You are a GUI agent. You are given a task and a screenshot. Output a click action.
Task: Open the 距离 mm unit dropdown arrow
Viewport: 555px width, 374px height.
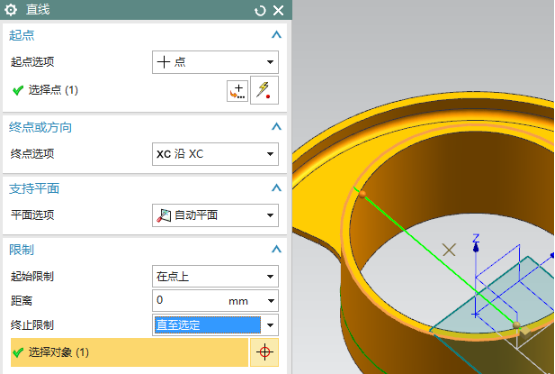[x=271, y=301]
